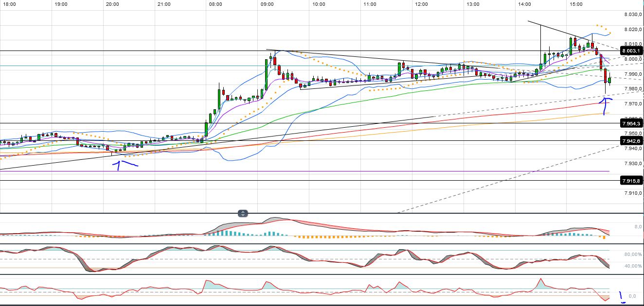Click the 08:00 time axis label

(x=215, y=4)
